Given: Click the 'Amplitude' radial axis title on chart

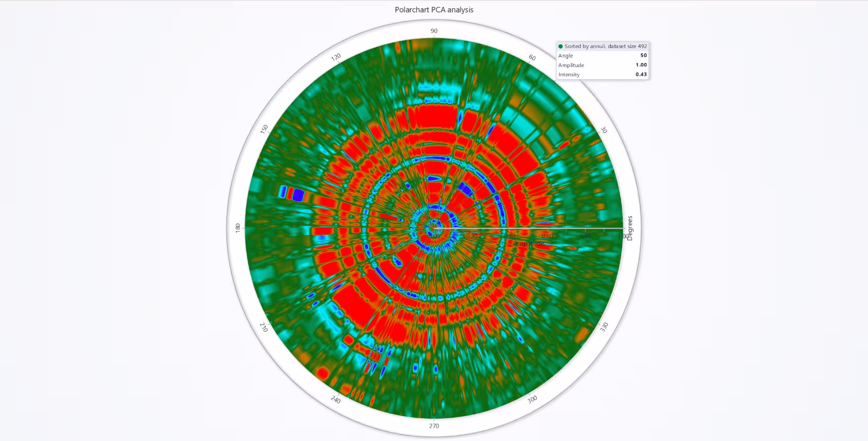Looking at the screenshot, I should 529,243.
